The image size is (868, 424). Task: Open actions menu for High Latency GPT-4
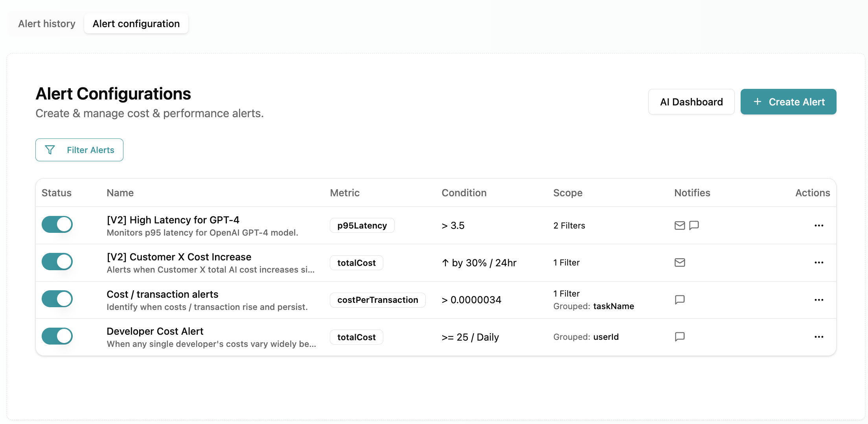819,225
